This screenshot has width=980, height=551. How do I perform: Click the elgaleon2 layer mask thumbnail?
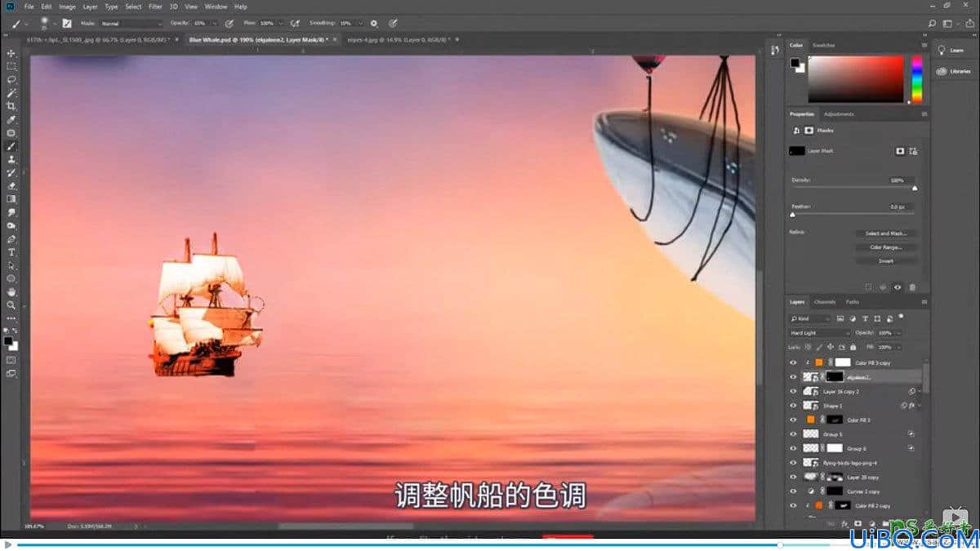833,377
